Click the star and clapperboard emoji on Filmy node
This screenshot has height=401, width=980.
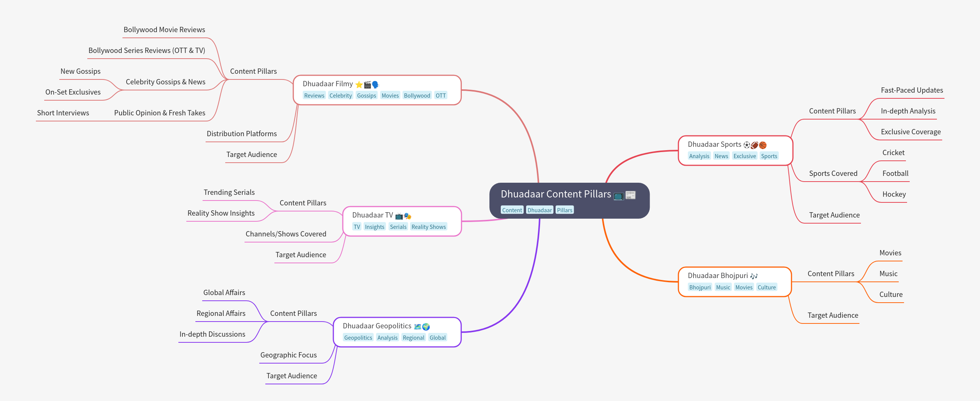pyautogui.click(x=367, y=84)
